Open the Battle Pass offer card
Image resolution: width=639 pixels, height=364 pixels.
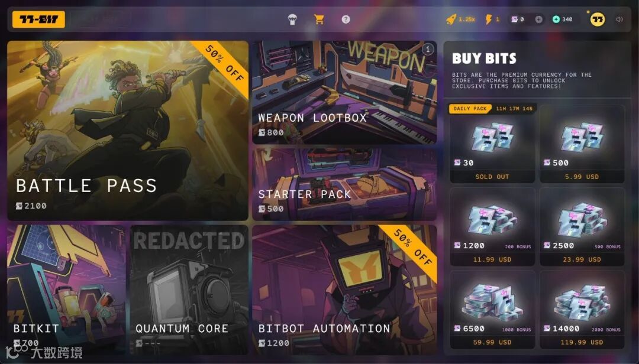pyautogui.click(x=128, y=131)
